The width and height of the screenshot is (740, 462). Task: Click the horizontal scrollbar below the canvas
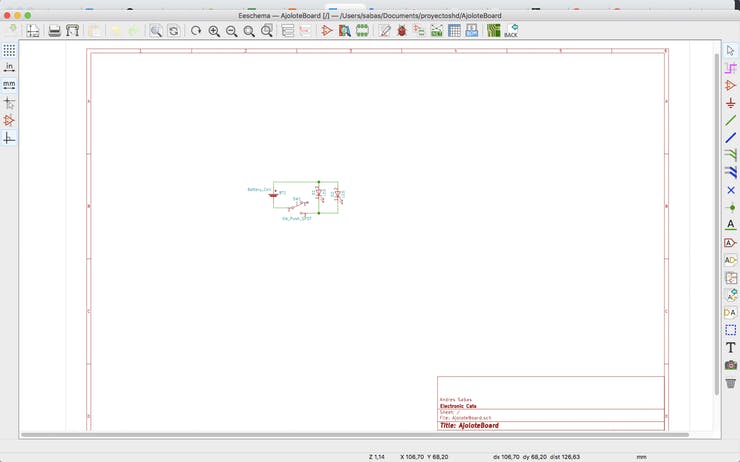coord(355,435)
